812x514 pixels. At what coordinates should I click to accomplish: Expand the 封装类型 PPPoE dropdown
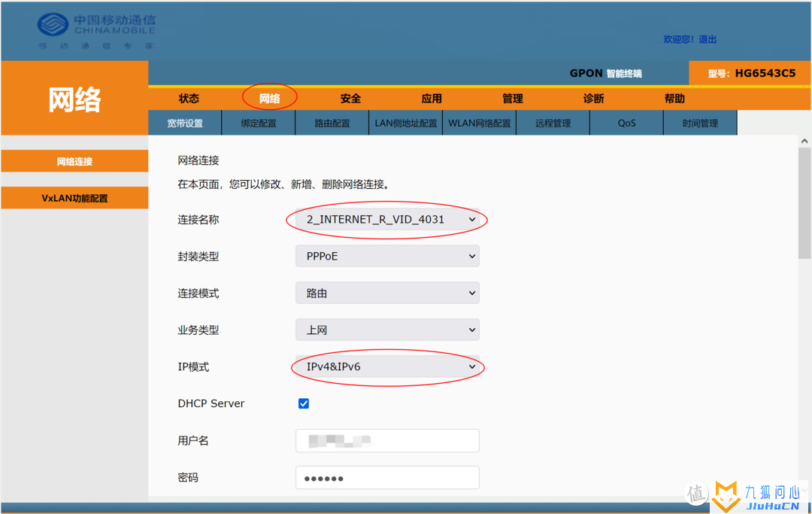click(387, 256)
